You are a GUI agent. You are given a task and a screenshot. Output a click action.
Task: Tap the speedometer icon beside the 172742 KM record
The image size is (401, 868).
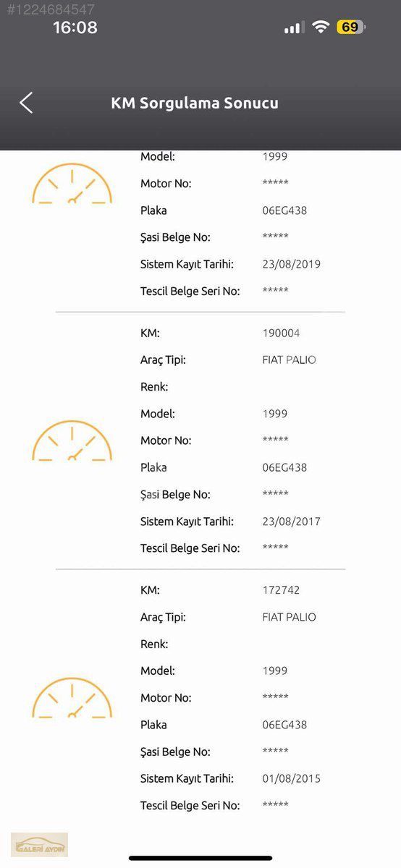pos(72,697)
